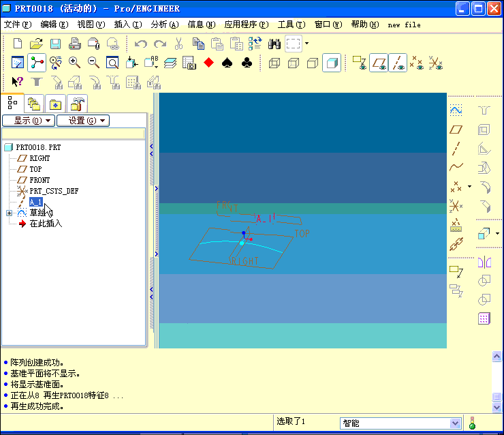
Task: Click the red diamond icon
Action: tap(208, 63)
